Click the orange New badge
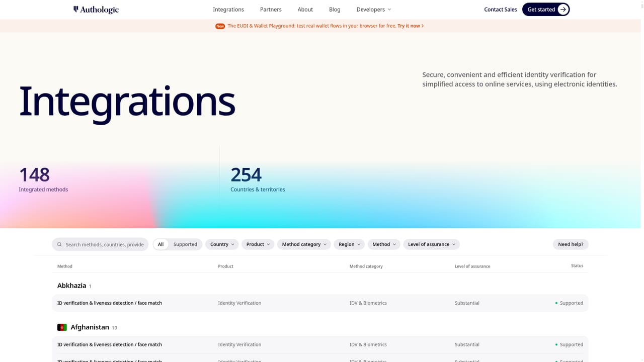The width and height of the screenshot is (644, 362). click(220, 26)
